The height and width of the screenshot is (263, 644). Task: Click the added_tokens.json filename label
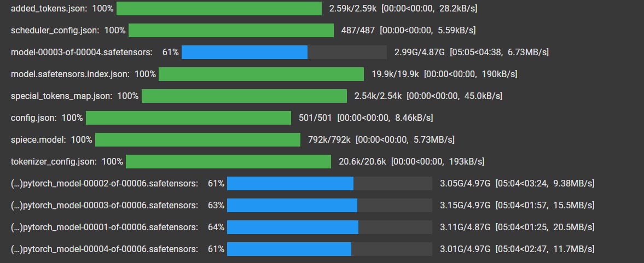[x=49, y=8]
